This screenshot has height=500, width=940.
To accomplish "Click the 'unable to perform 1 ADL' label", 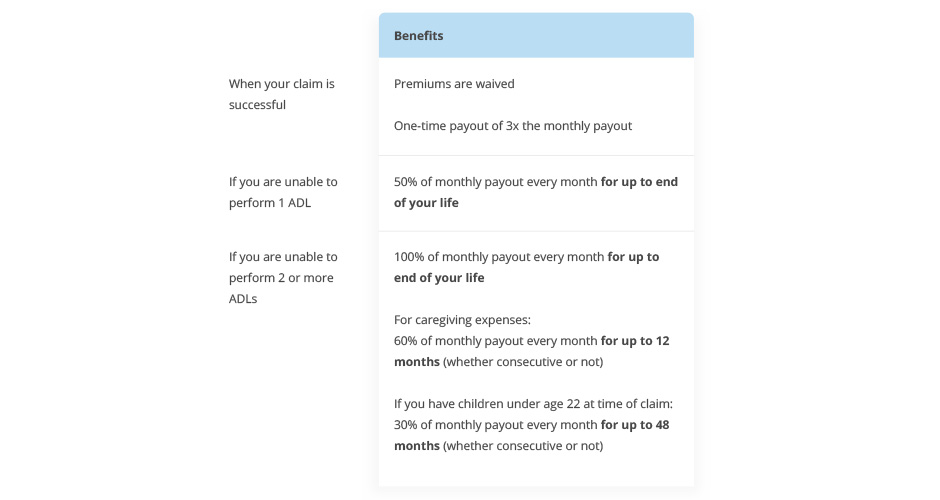I will click(283, 192).
